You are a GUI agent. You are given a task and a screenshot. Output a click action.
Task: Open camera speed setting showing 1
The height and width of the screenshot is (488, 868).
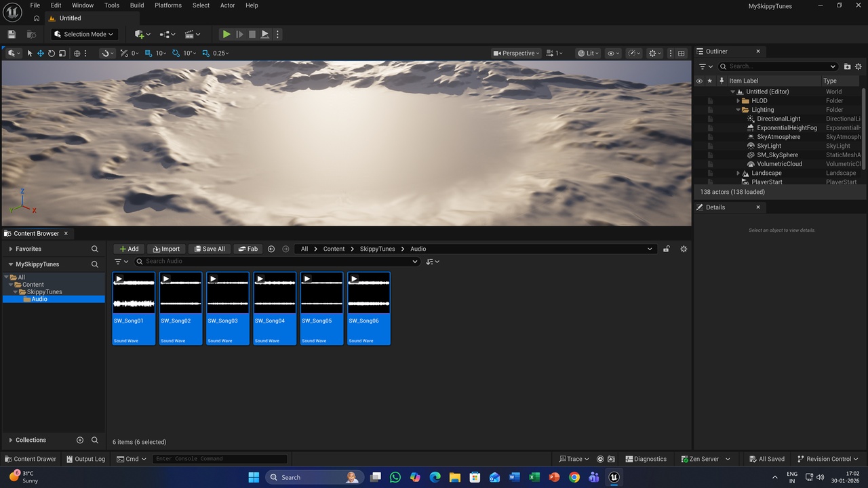555,53
